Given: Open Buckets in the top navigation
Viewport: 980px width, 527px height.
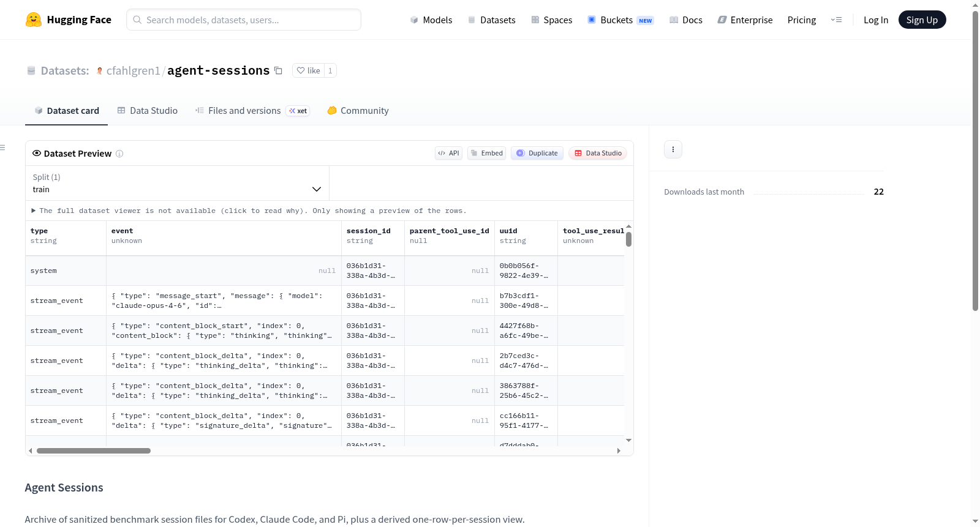Looking at the screenshot, I should coord(620,20).
